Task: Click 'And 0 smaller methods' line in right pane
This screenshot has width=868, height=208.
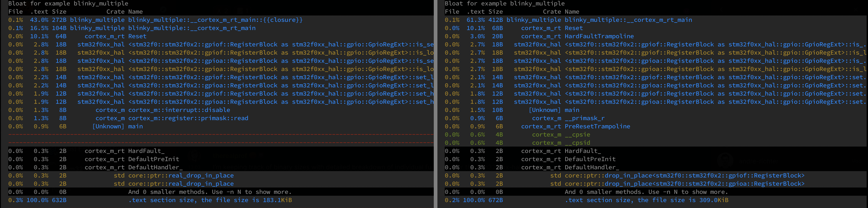Action: (x=646, y=192)
